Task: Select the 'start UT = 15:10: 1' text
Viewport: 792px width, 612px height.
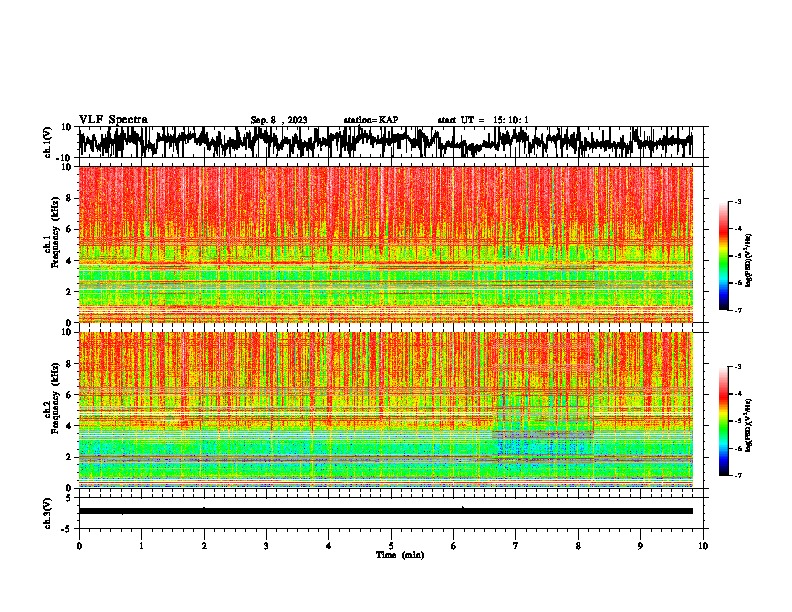Action: click(x=483, y=120)
